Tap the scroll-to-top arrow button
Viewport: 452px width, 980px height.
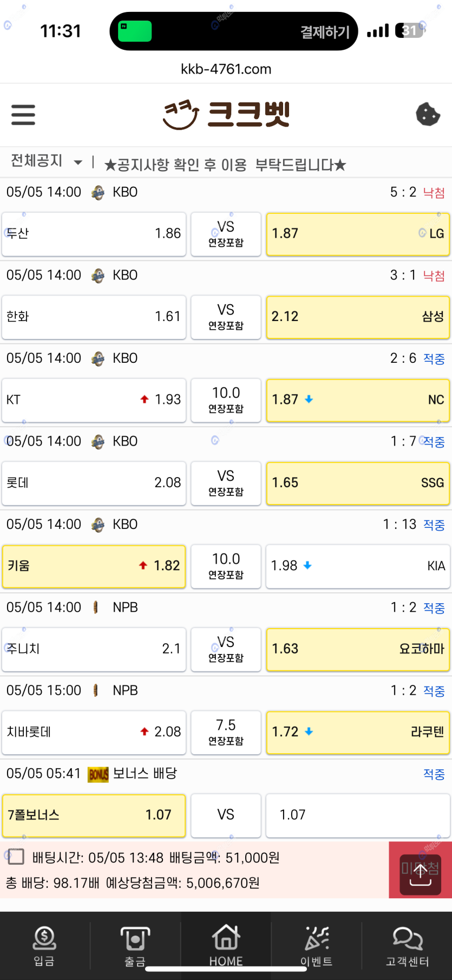click(x=420, y=870)
